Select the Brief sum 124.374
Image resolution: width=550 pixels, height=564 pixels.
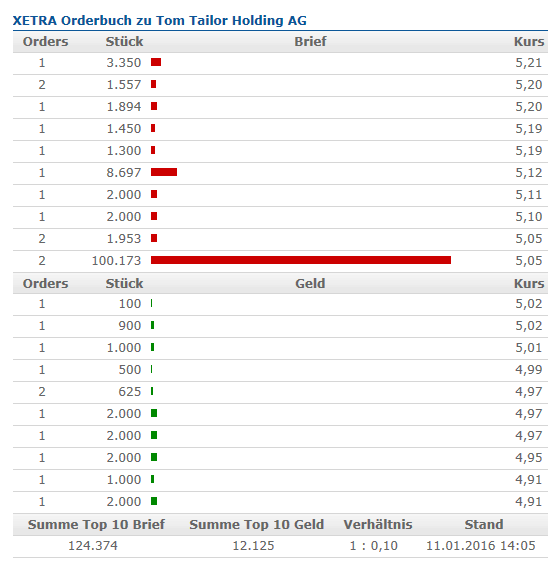(93, 546)
